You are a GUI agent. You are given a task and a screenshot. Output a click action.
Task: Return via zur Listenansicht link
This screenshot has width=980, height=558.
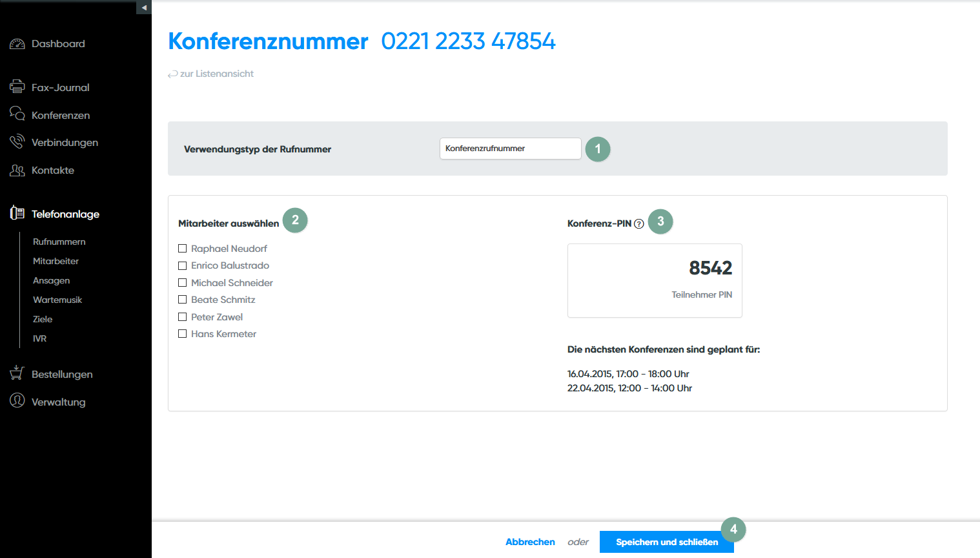(216, 74)
